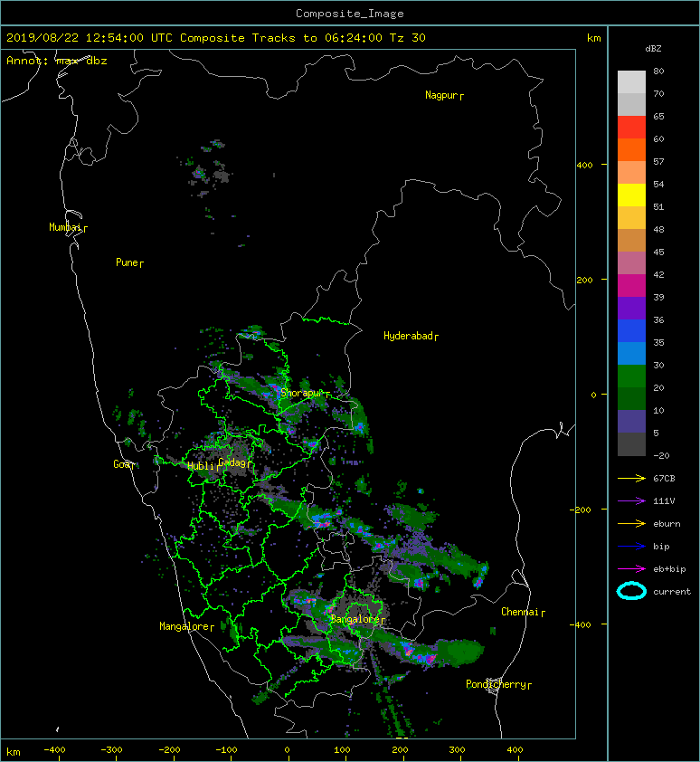The image size is (700, 762).
Task: Click the Goa label on map
Action: pos(121,464)
